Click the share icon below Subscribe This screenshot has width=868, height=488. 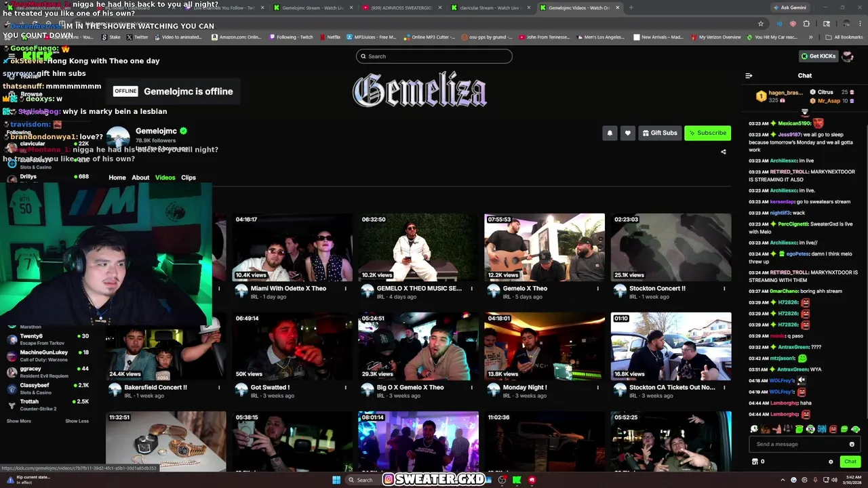pos(724,152)
